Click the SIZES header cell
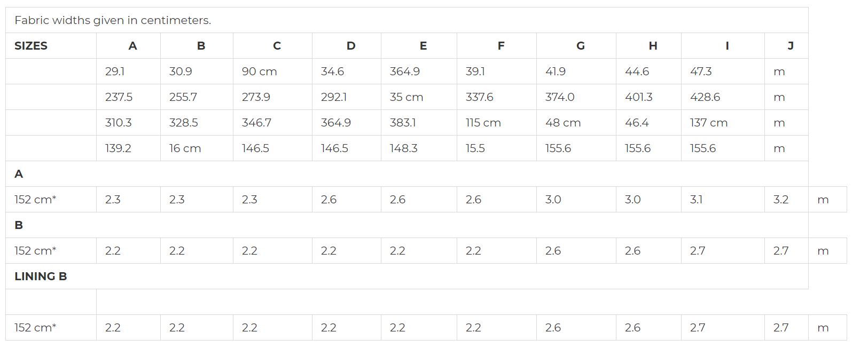 (x=31, y=46)
